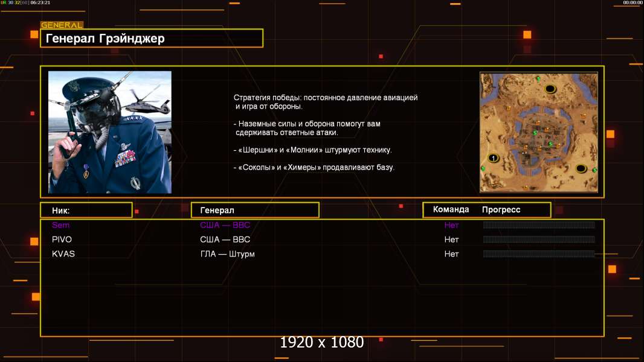The image size is (644, 362).
Task: Click KVAS's loading progress bar
Action: [x=539, y=254]
